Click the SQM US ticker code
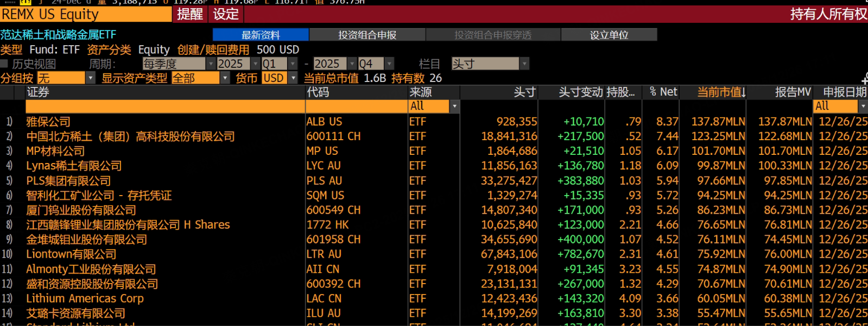 click(325, 195)
